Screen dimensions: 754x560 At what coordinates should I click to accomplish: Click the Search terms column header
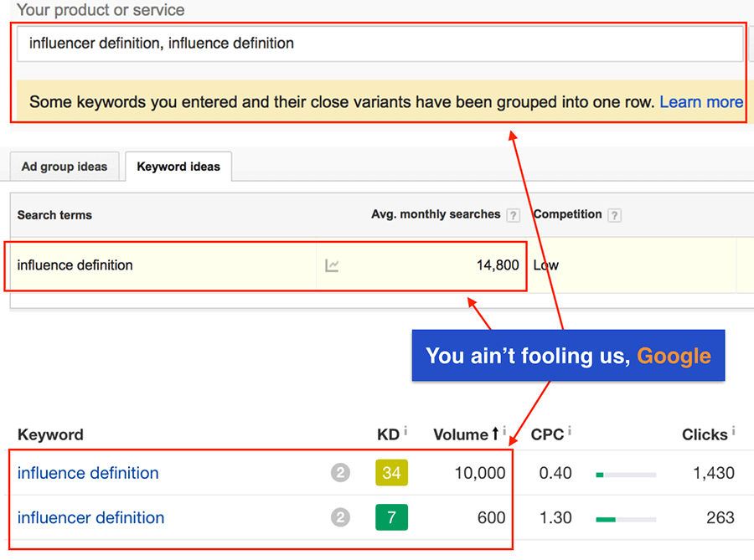tap(54, 215)
